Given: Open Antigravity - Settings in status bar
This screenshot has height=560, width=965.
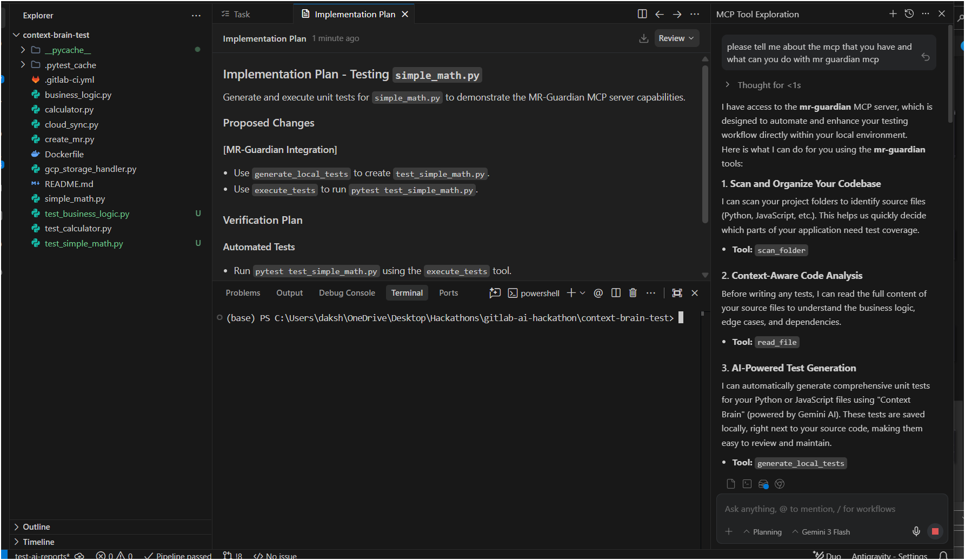Looking at the screenshot, I should pyautogui.click(x=889, y=556).
